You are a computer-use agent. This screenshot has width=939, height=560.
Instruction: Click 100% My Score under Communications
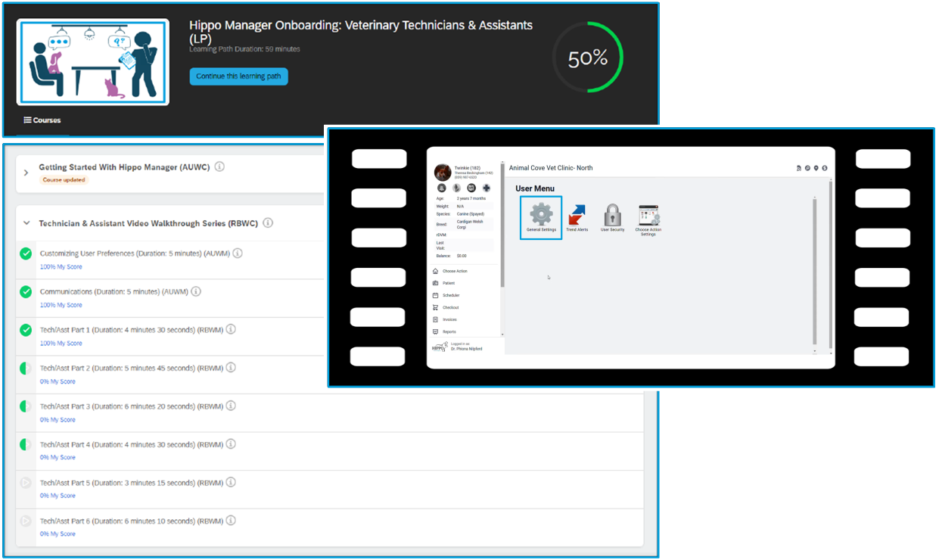[x=61, y=305]
